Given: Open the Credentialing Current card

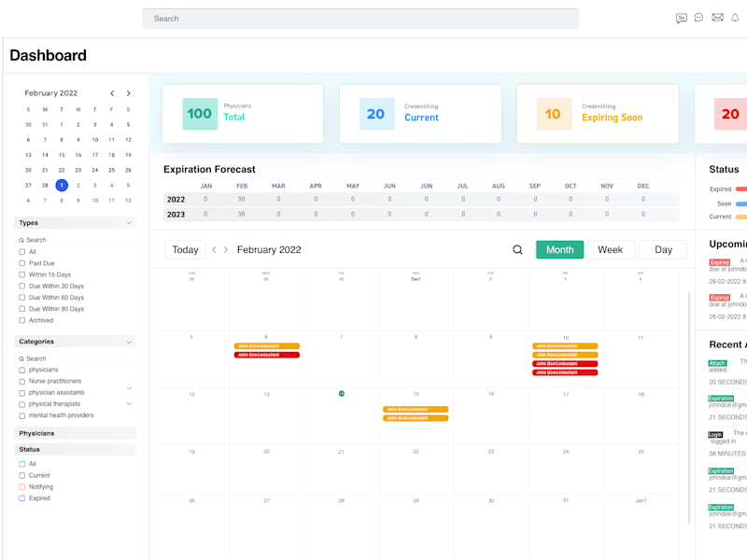Looking at the screenshot, I should pos(420,114).
